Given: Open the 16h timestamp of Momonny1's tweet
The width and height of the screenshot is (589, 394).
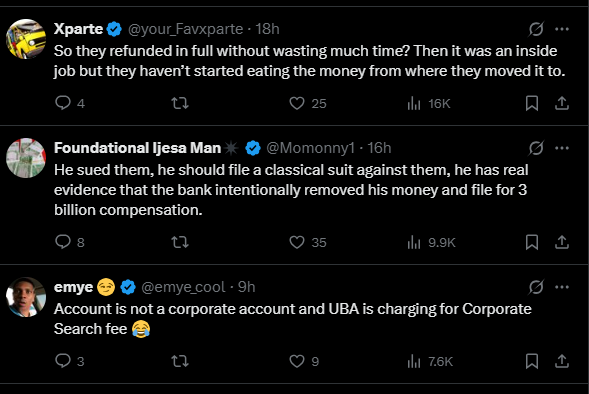Looking at the screenshot, I should click(x=379, y=148).
